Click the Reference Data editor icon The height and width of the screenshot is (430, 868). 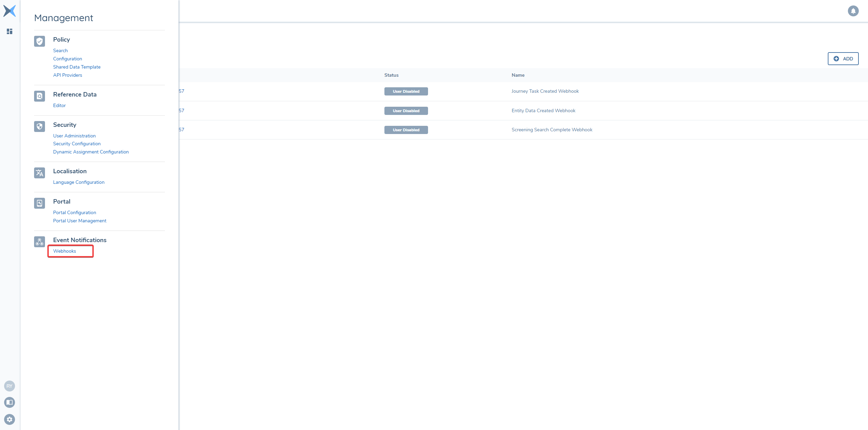(39, 96)
